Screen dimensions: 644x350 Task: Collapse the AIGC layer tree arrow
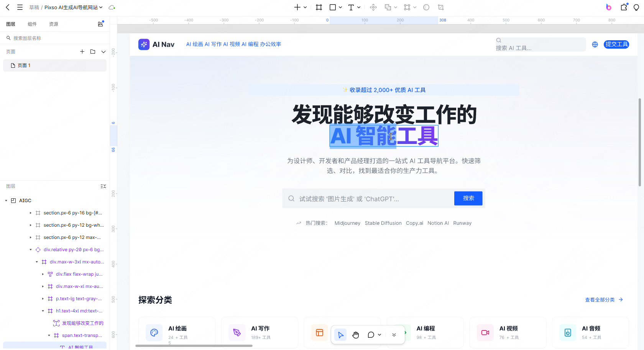pos(6,201)
